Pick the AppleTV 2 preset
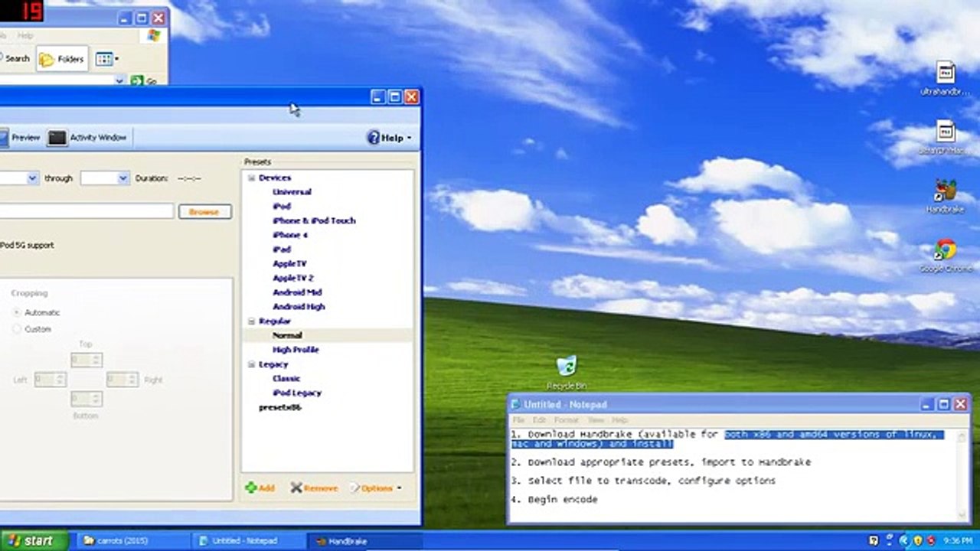Image resolution: width=980 pixels, height=551 pixels. 293,278
